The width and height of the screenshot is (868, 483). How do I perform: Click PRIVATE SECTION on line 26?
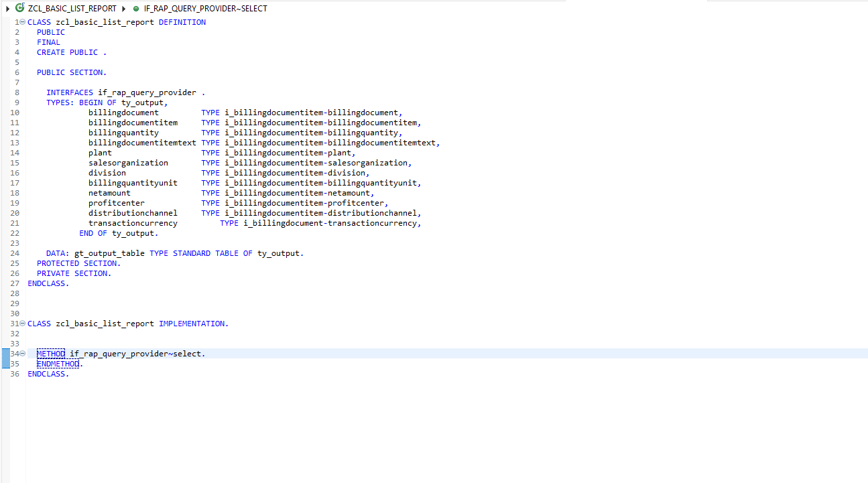pos(72,273)
